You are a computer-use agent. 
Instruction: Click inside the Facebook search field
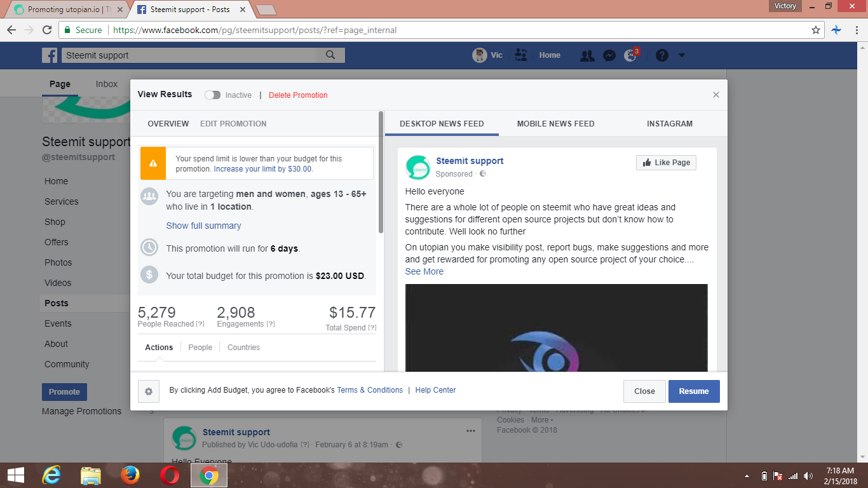pos(191,55)
